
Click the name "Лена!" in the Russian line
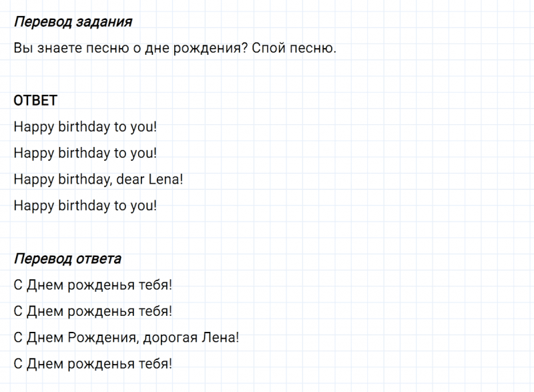[x=220, y=338]
